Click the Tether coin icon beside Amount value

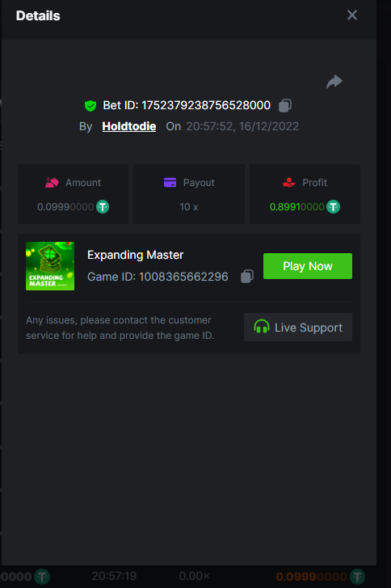point(103,206)
